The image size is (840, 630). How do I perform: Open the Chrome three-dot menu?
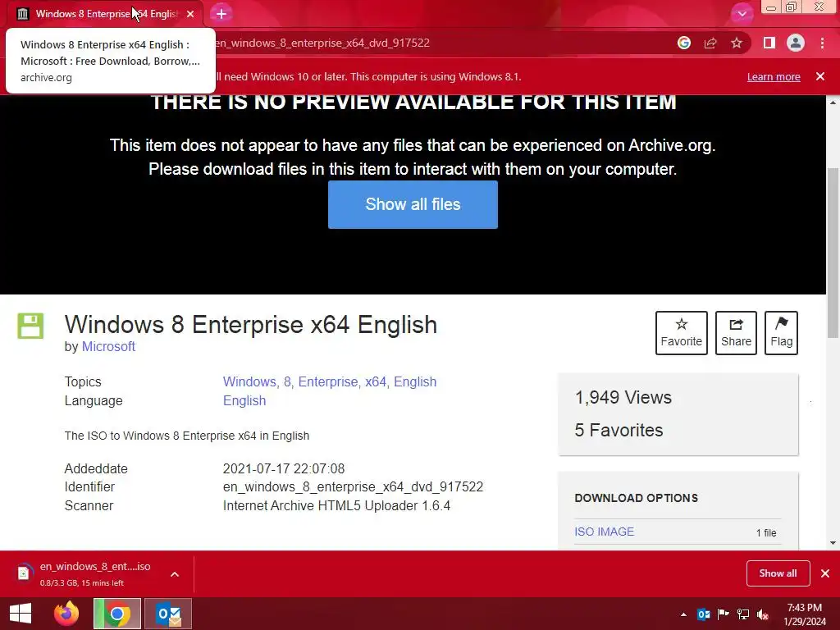point(822,43)
